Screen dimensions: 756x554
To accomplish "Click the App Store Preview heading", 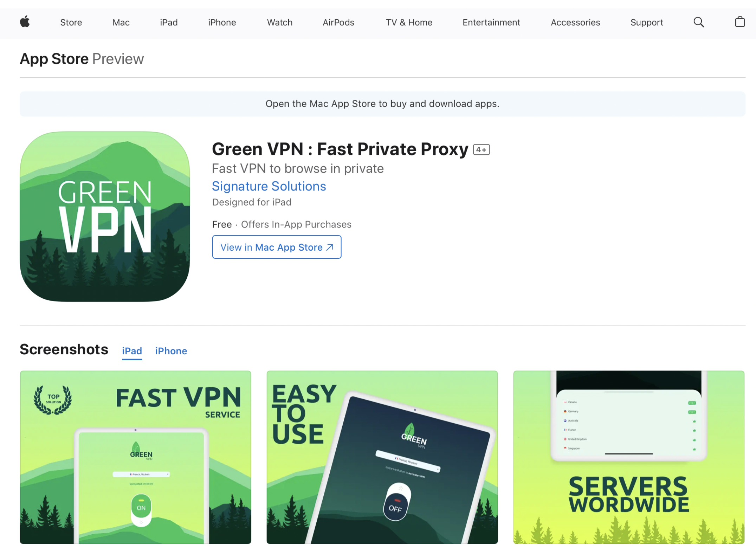I will click(82, 59).
